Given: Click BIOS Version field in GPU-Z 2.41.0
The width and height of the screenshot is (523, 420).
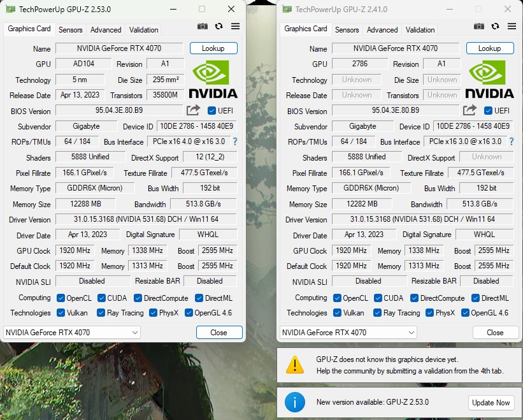Looking at the screenshot, I should (396, 110).
